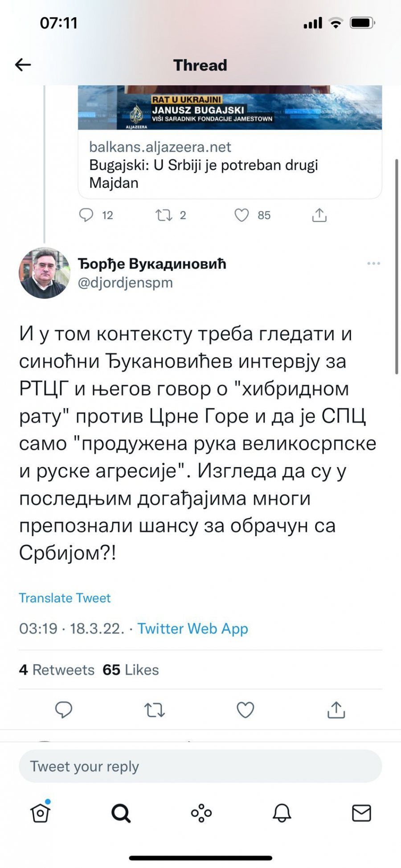
Task: Share the quoted Al Jazeera tweet
Action: 319,215
